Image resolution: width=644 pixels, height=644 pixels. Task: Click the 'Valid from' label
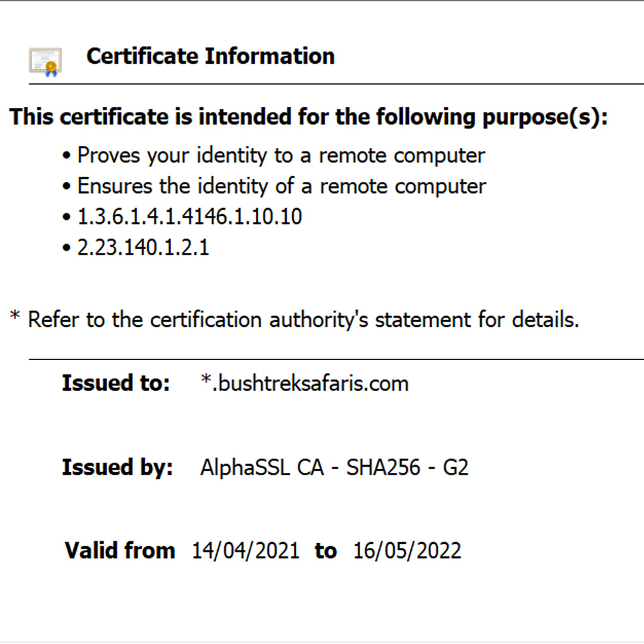[120, 550]
